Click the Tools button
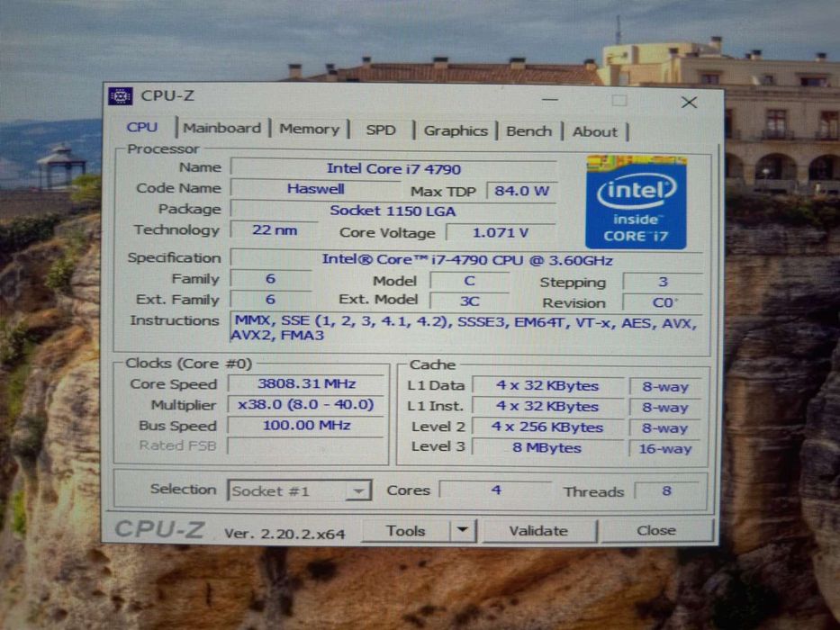This screenshot has height=630, width=840. point(406,530)
